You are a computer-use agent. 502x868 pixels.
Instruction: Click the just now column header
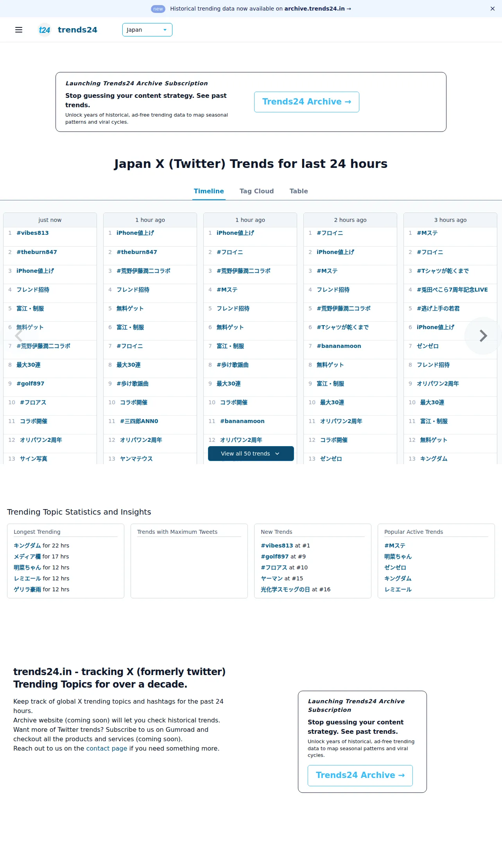pos(50,220)
